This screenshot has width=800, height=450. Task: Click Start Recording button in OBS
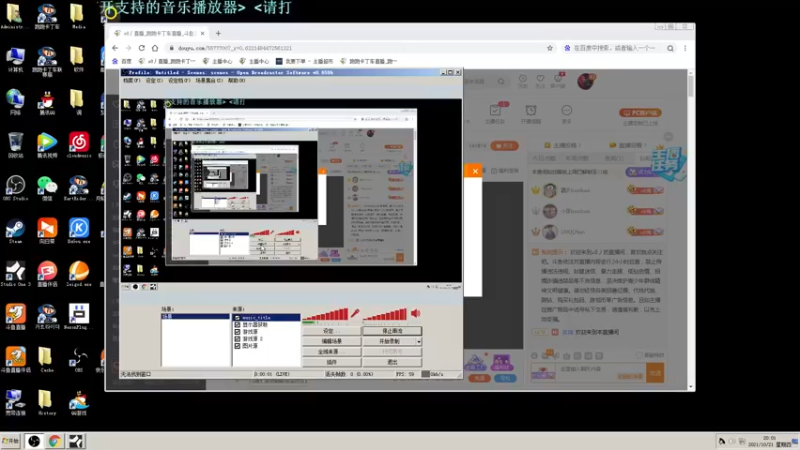tap(389, 341)
